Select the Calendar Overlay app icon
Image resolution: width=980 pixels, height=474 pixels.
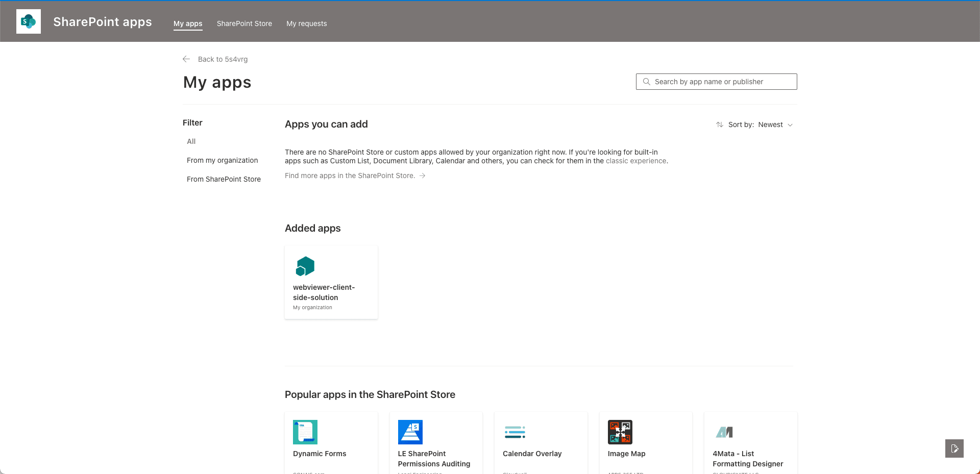(x=514, y=432)
